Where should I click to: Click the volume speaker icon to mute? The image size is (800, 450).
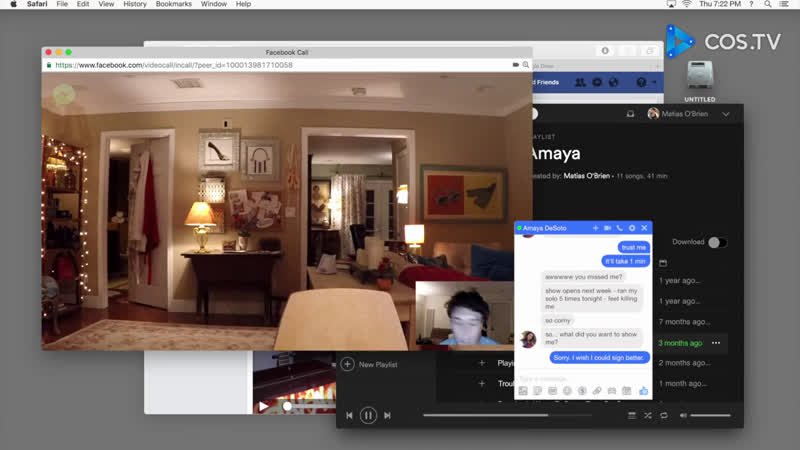(x=683, y=416)
